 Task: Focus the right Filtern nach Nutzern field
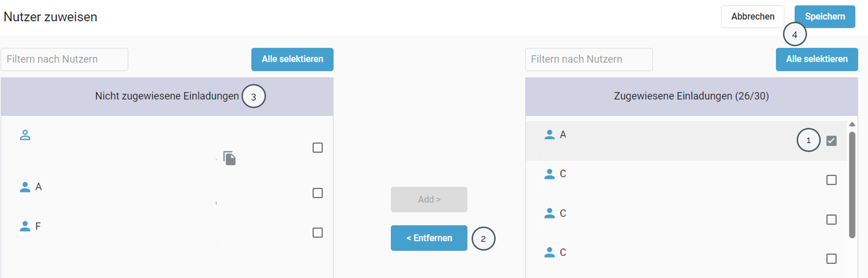tap(589, 59)
